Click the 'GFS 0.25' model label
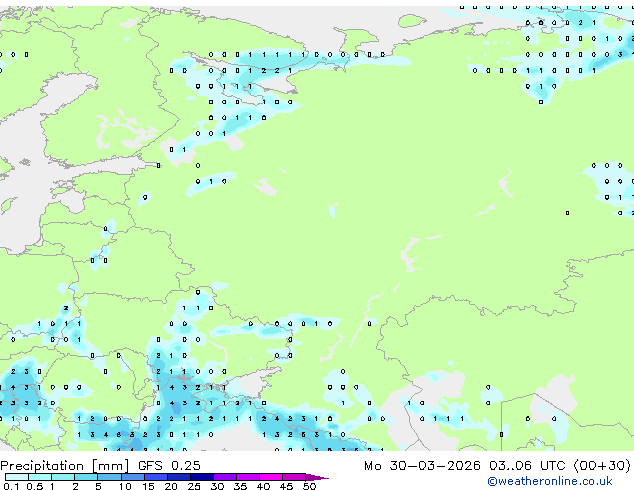This screenshot has width=634, height=490. (x=169, y=465)
